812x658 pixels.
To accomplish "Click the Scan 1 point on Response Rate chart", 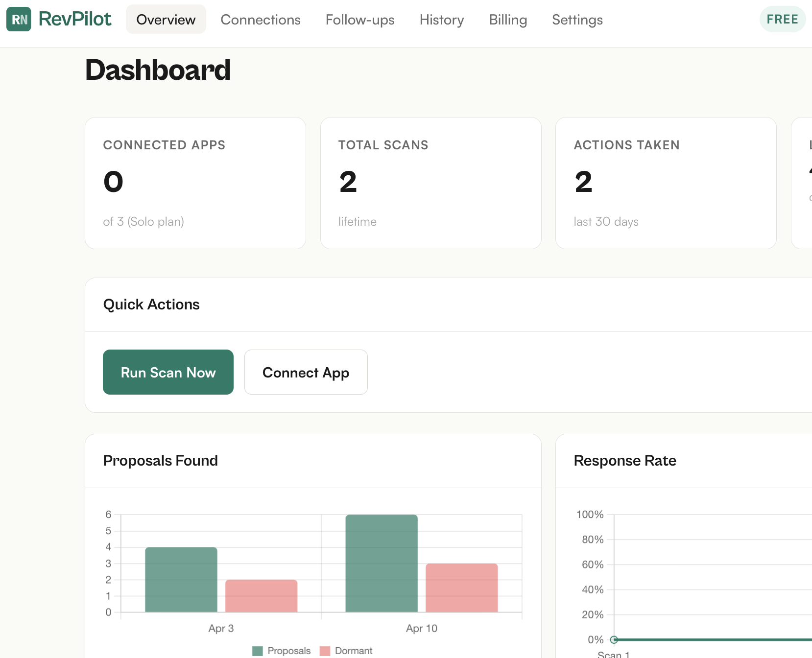I will click(x=614, y=639).
